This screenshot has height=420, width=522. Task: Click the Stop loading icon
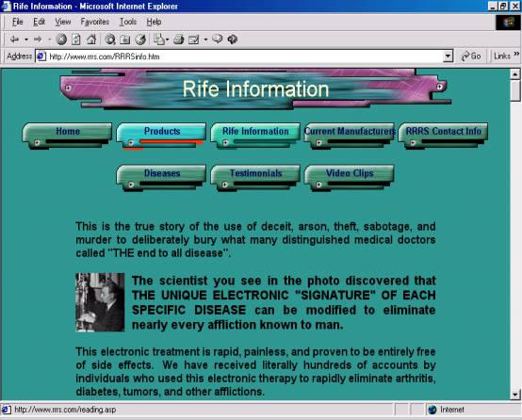[x=61, y=40]
